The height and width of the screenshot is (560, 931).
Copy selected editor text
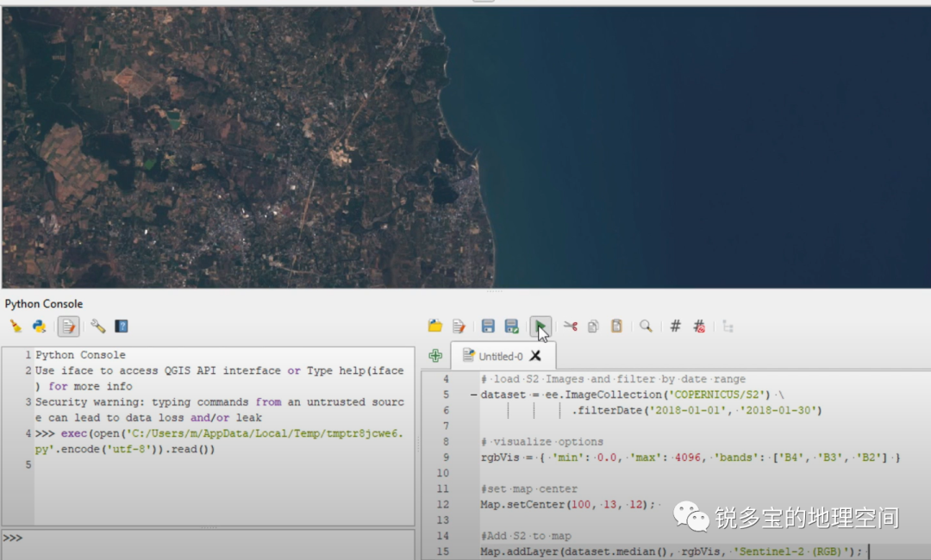[x=593, y=326]
